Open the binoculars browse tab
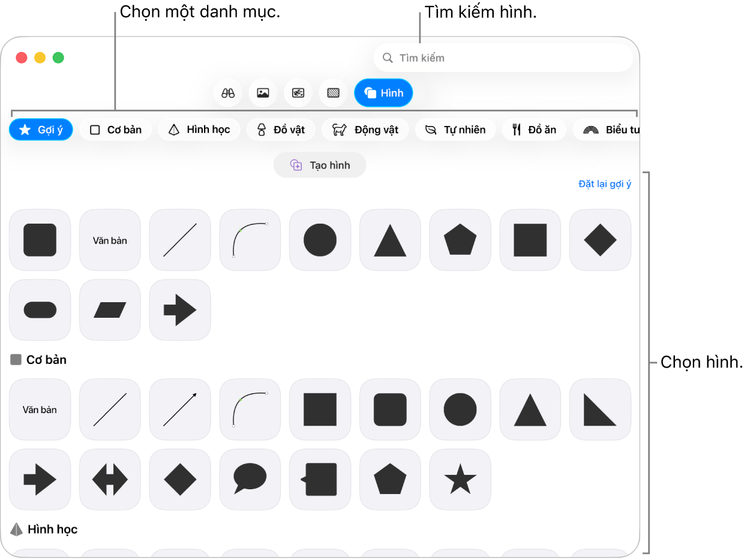The width and height of the screenshot is (747, 560). click(x=227, y=93)
